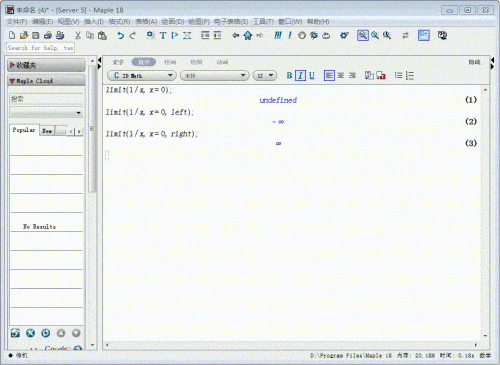Click the Execute entire worksheet icon
This screenshot has height=365, width=500.
tap(278, 35)
